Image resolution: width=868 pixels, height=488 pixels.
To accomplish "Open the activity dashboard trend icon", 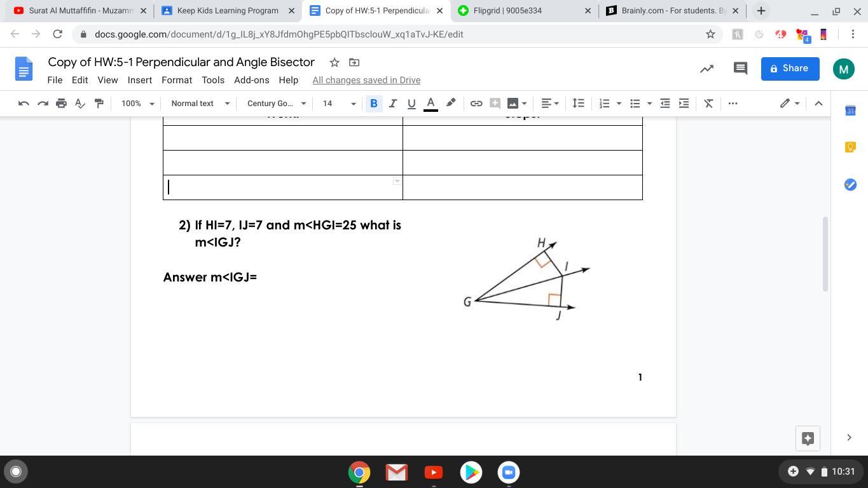I will click(706, 69).
